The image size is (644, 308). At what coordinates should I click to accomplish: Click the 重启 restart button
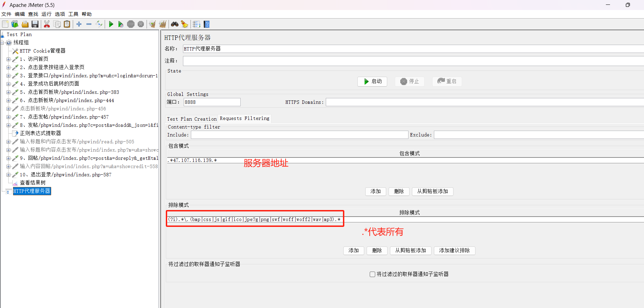point(447,81)
